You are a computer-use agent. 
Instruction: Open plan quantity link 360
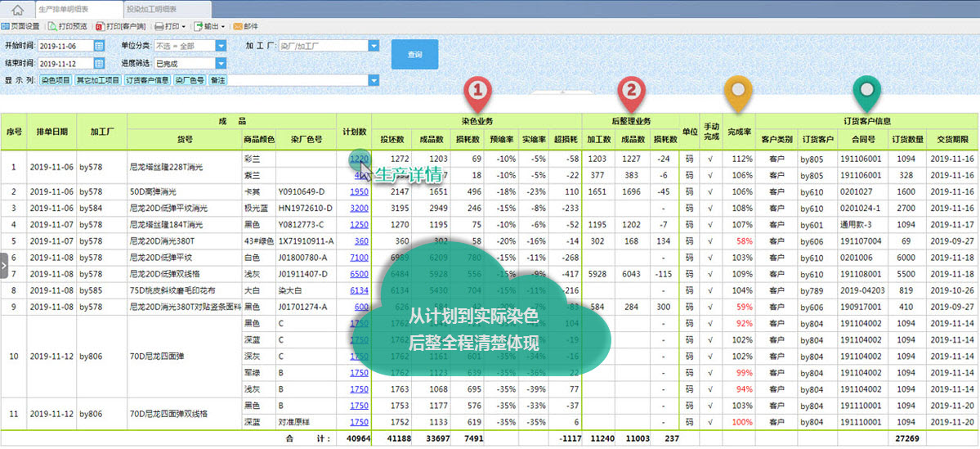click(x=361, y=240)
